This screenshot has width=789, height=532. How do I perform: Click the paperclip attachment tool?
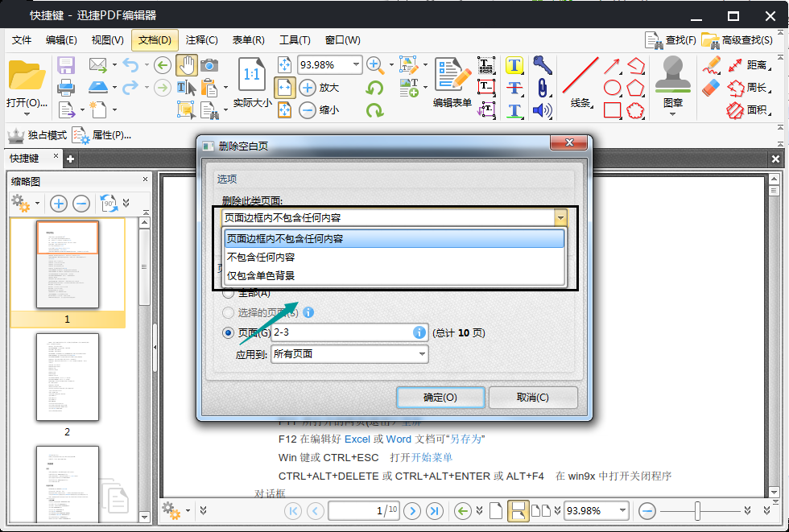pyautogui.click(x=543, y=88)
